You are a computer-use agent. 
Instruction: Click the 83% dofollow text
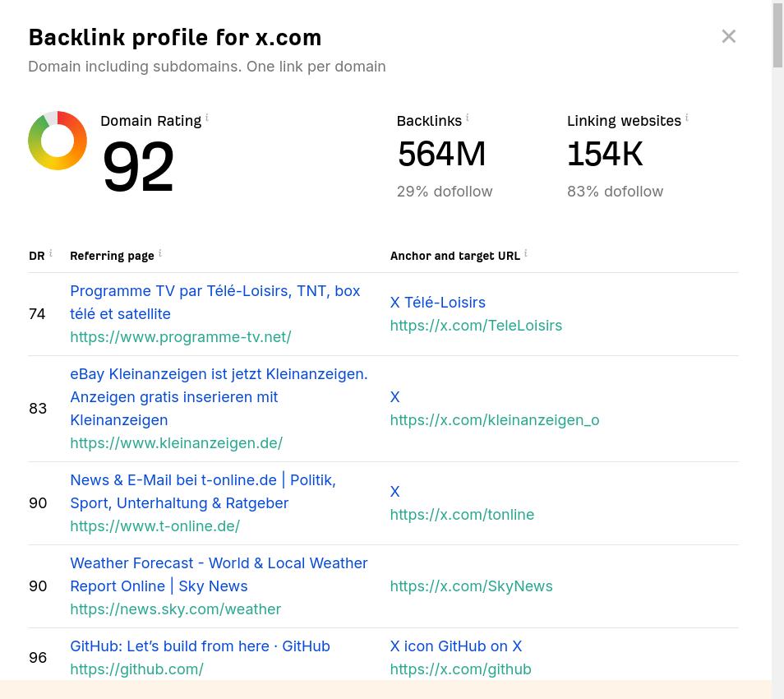coord(615,191)
